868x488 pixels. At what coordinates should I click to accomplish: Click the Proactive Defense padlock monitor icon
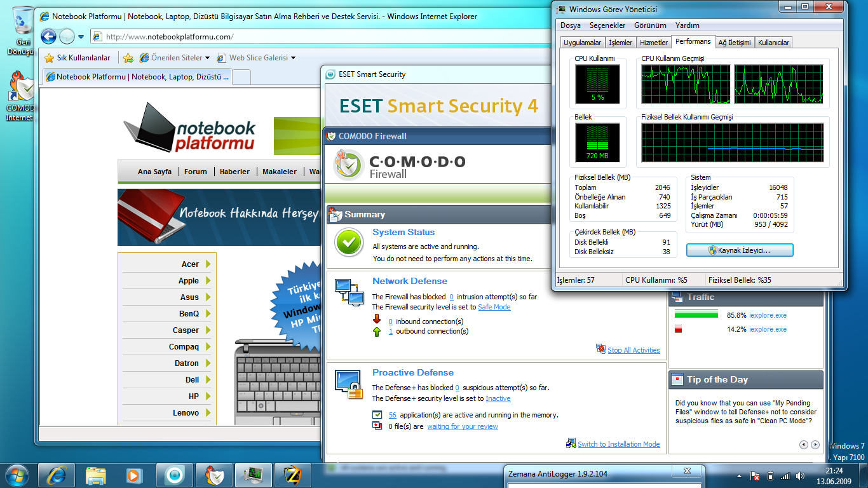click(x=349, y=384)
